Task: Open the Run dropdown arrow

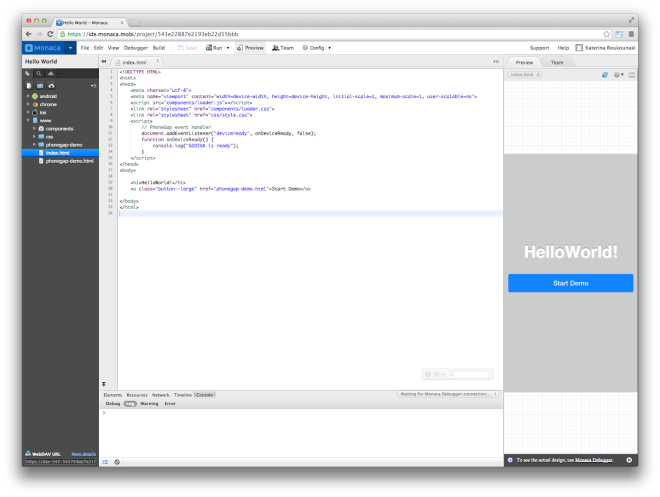Action: pyautogui.click(x=228, y=48)
